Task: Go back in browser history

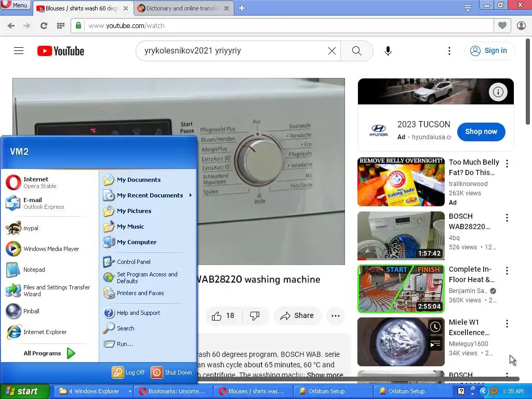Action: (11, 26)
